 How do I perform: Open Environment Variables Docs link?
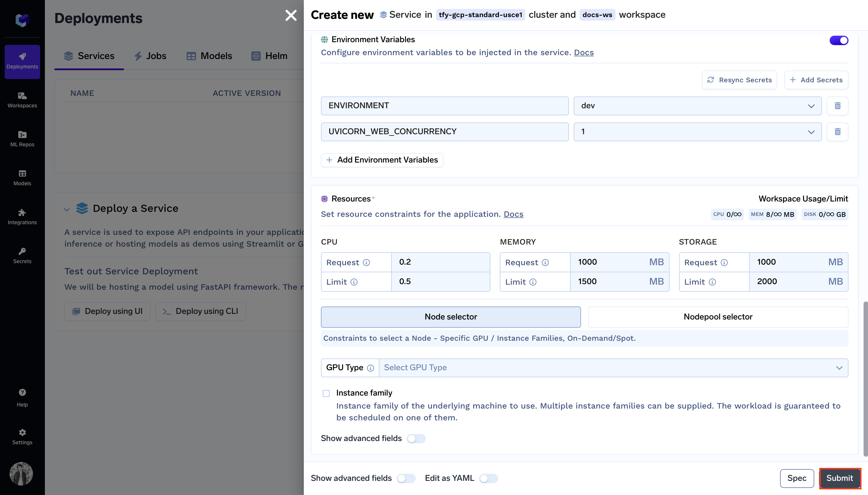pos(584,52)
